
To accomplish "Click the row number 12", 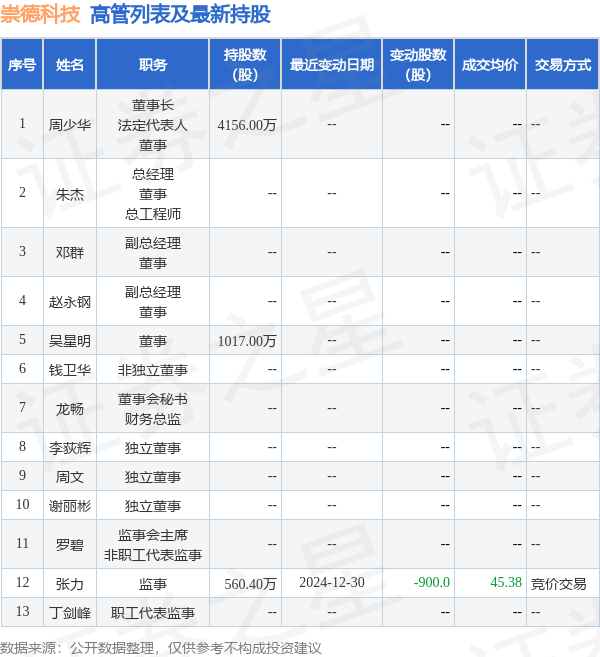I will (22, 582).
